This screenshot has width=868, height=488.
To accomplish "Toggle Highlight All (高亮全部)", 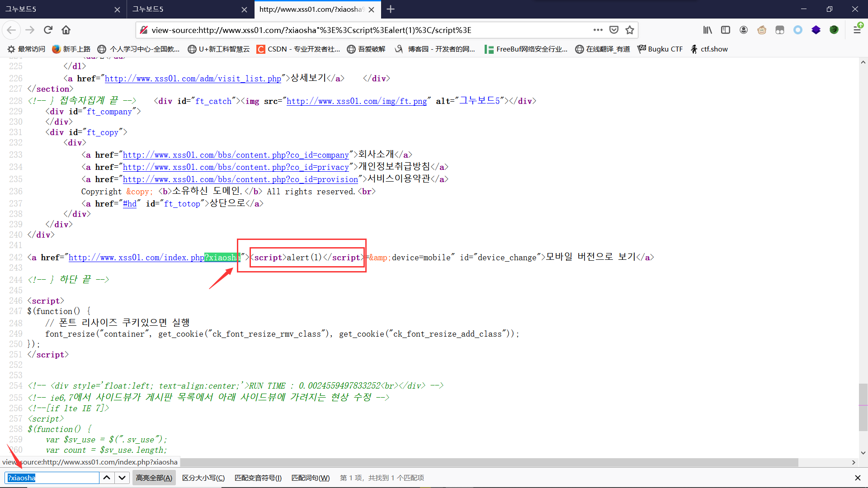I will click(x=154, y=478).
